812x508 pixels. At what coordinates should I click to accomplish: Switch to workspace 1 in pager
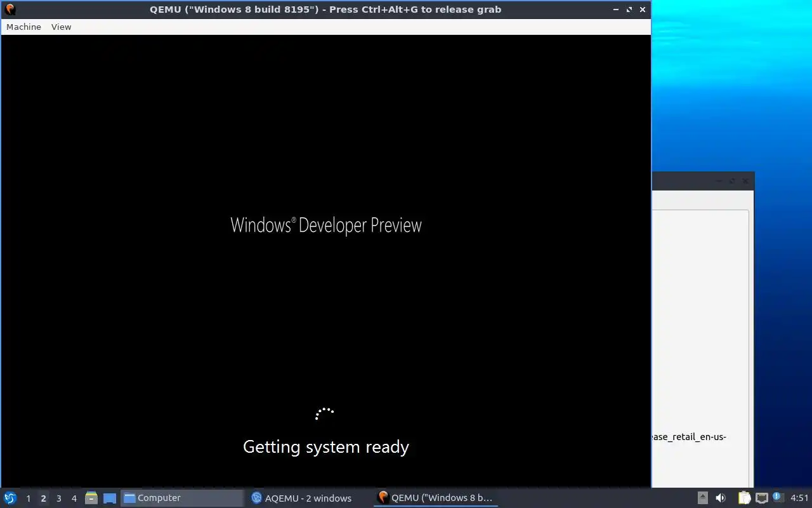[28, 498]
